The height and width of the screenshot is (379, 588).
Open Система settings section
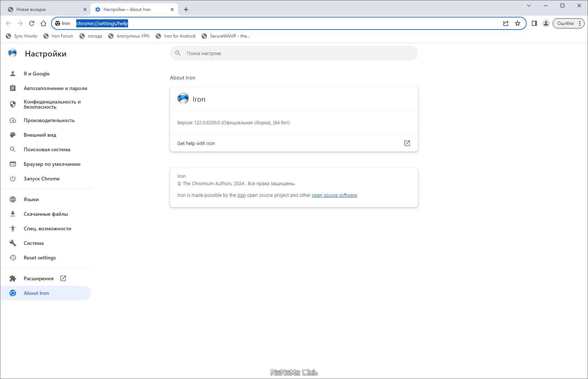(46, 243)
